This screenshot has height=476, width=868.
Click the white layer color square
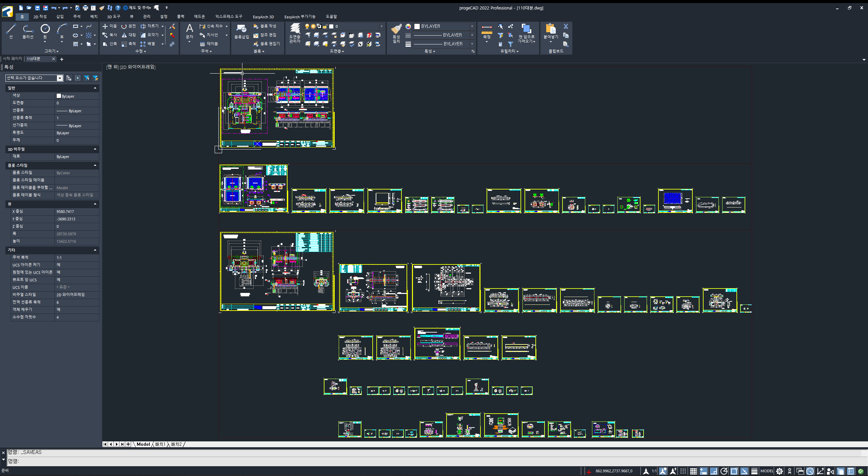click(331, 26)
